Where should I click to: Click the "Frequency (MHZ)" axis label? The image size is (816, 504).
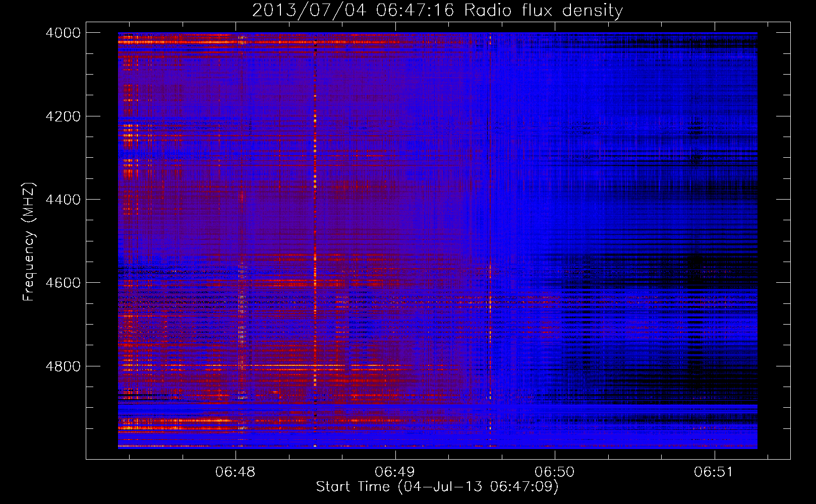29,242
